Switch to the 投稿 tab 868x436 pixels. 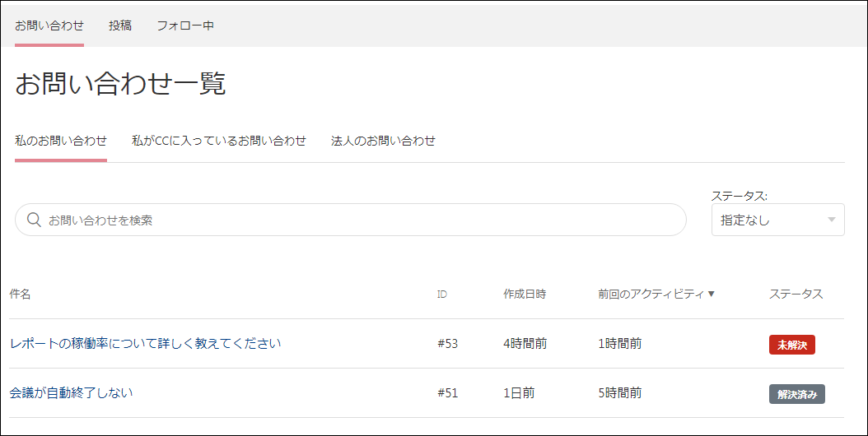coord(120,26)
